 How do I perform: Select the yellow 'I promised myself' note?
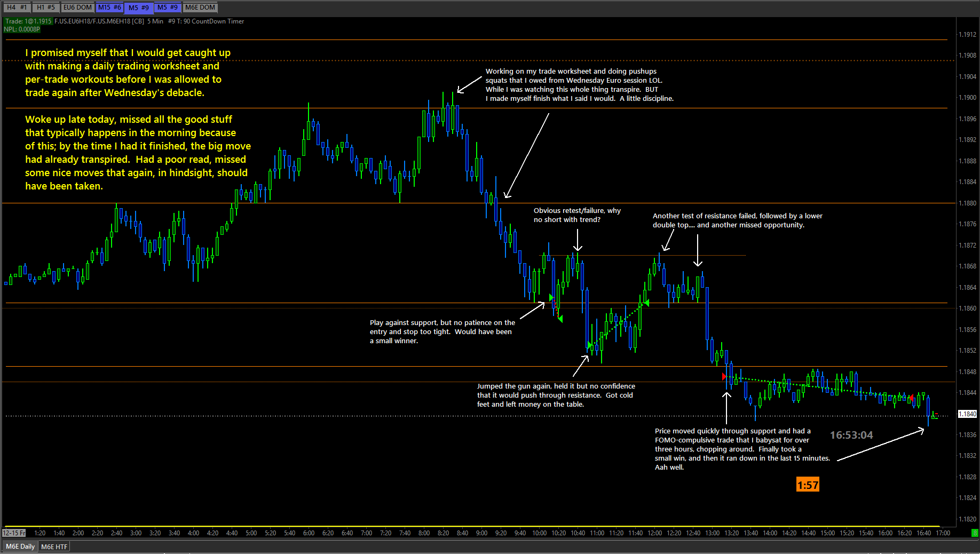click(x=128, y=73)
